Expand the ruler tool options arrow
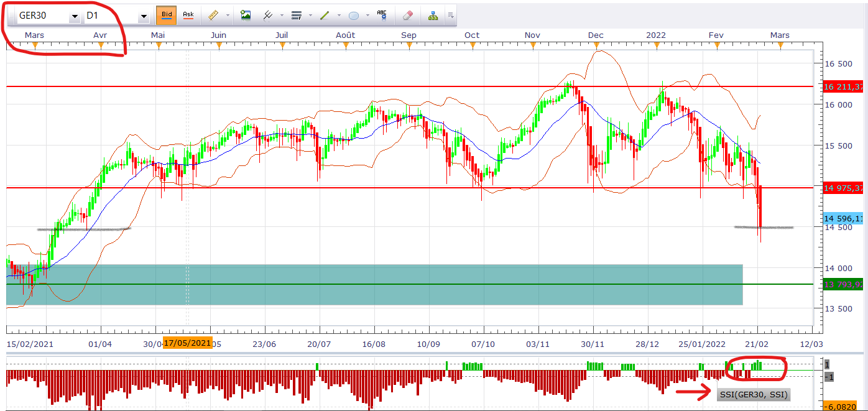The width and height of the screenshot is (868, 411). [x=228, y=16]
